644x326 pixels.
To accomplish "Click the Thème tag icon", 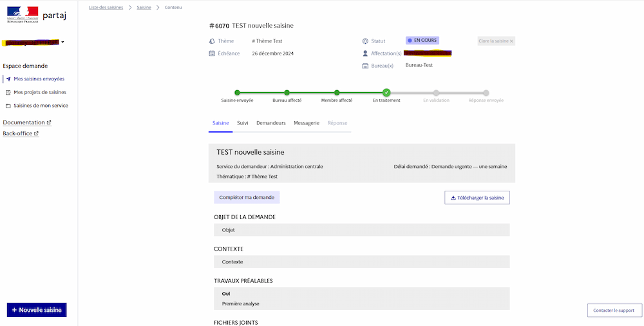I will (x=212, y=41).
